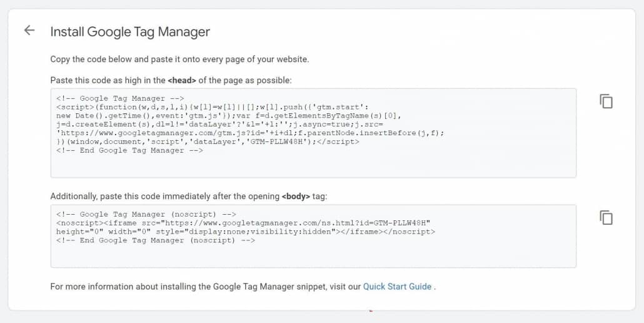644x323 pixels.
Task: Click inside the body noscript code box
Action: pos(313,255)
